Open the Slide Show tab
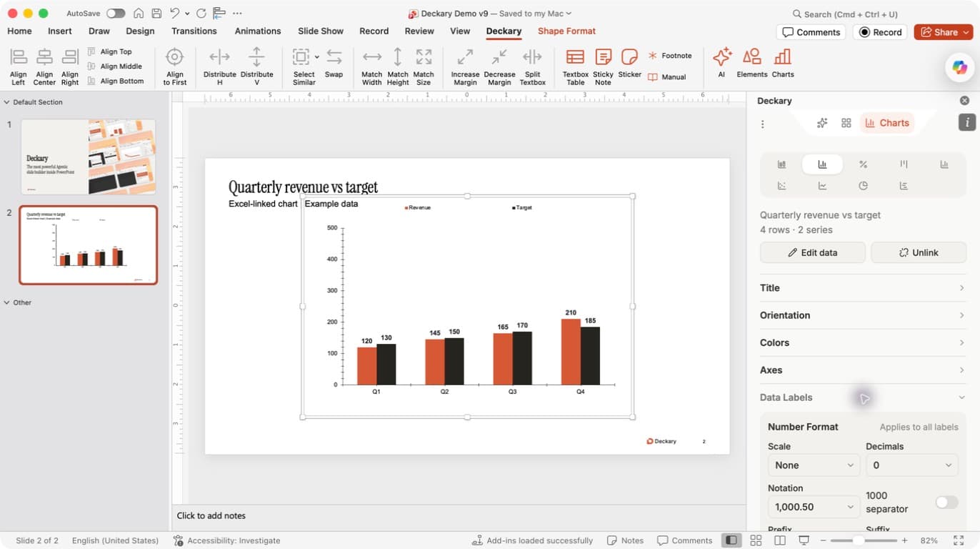This screenshot has height=549, width=980. 321,31
